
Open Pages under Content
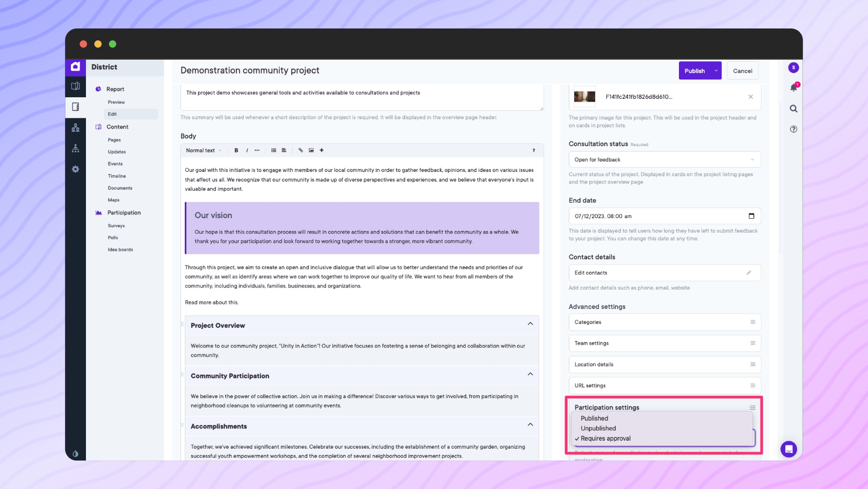tap(114, 140)
